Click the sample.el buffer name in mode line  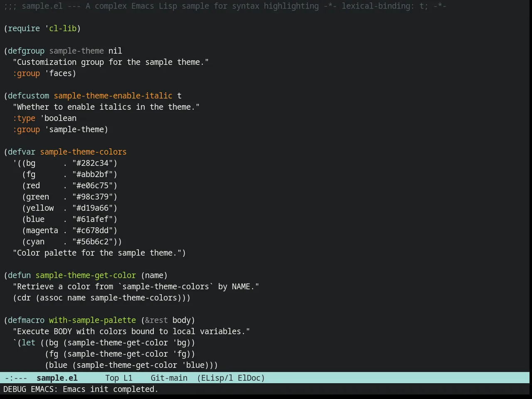pos(57,378)
